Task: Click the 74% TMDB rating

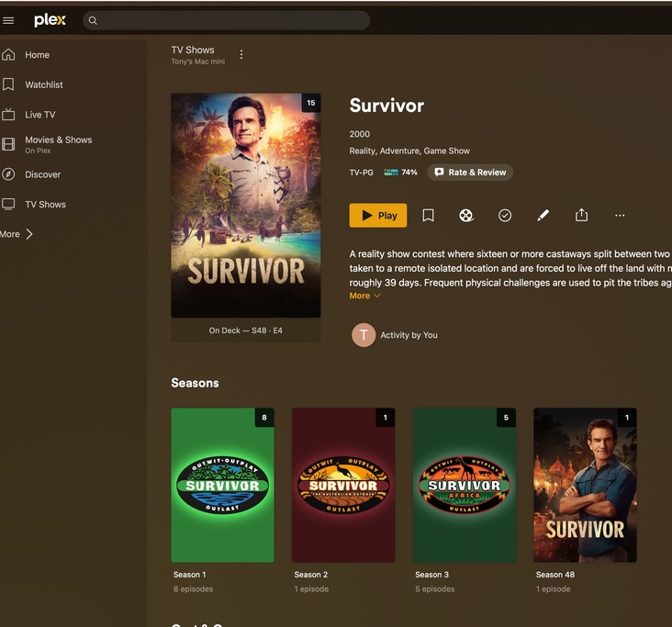Action: click(400, 173)
